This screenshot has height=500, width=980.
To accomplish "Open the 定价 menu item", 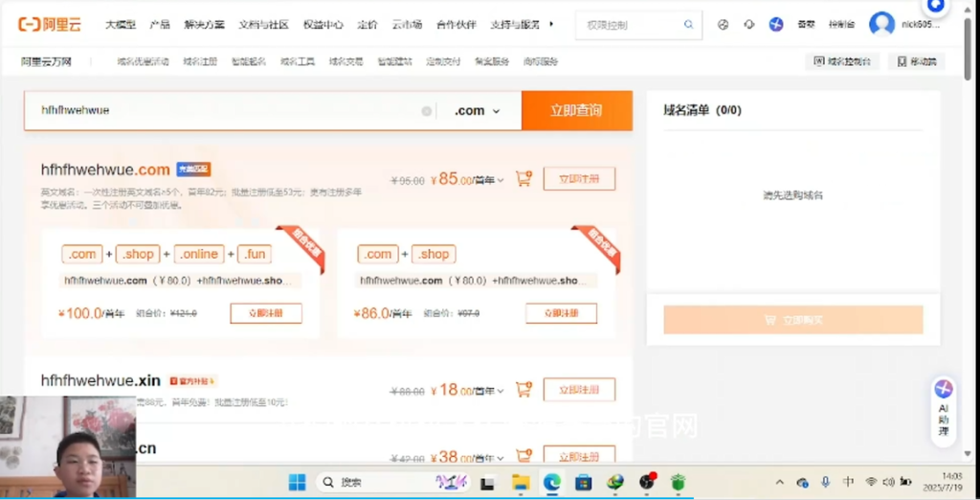I will click(367, 25).
